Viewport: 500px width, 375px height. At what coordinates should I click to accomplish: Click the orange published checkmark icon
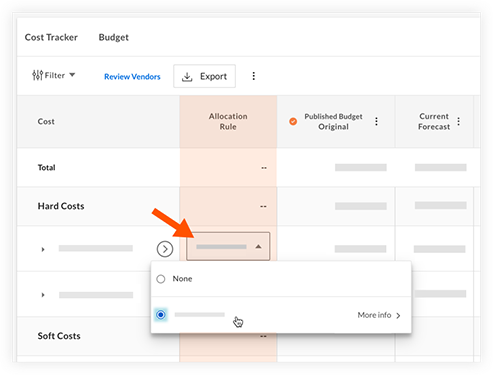(x=293, y=121)
